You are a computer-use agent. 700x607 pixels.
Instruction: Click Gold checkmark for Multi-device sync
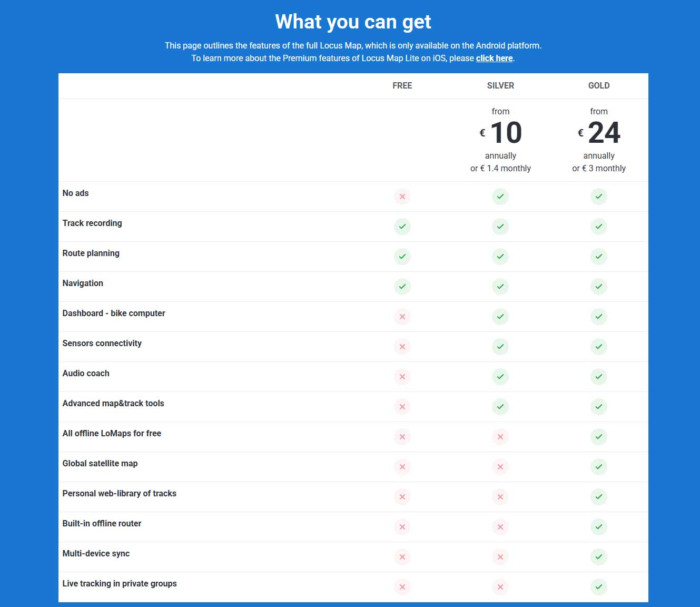point(599,557)
